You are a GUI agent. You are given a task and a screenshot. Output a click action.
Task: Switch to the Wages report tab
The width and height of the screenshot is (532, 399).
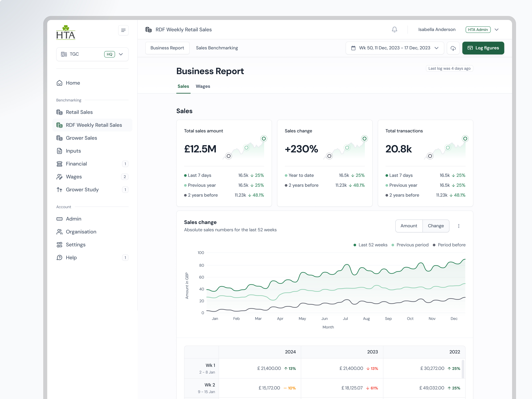click(x=203, y=86)
